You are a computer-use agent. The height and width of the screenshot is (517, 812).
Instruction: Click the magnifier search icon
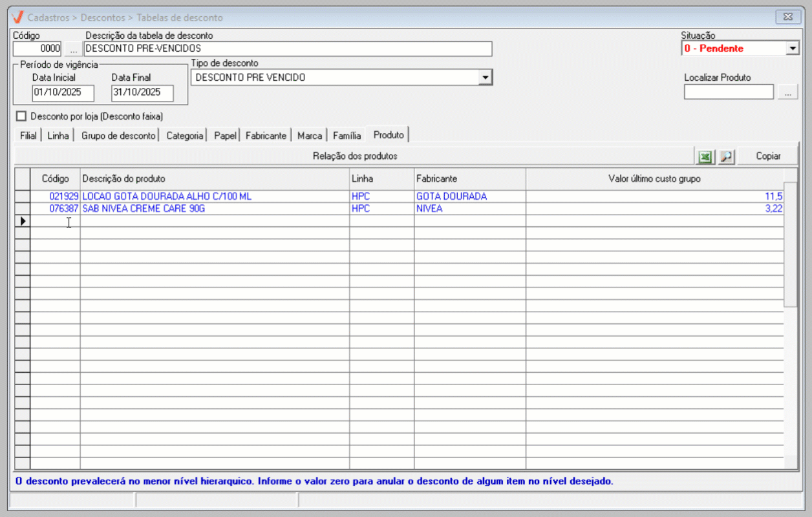[x=726, y=156]
